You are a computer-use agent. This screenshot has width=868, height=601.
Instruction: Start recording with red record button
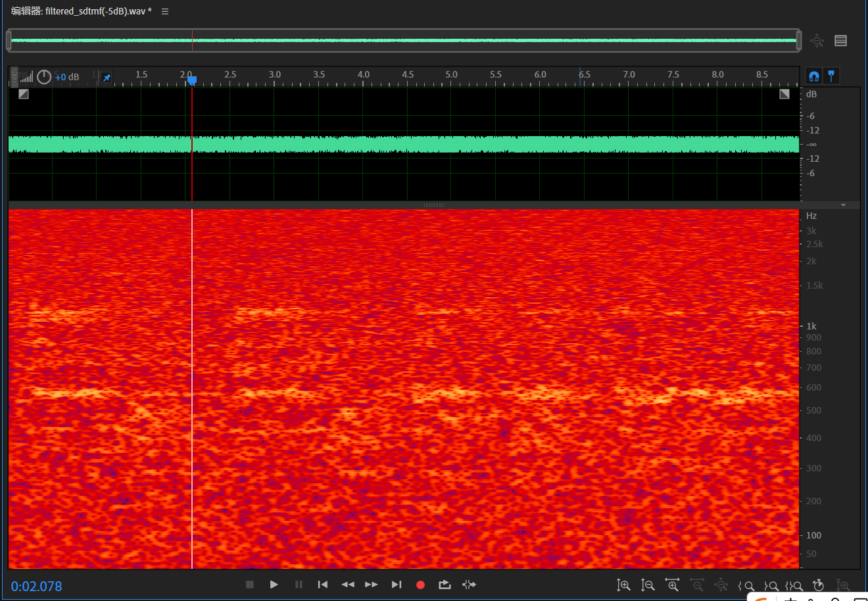pos(421,585)
